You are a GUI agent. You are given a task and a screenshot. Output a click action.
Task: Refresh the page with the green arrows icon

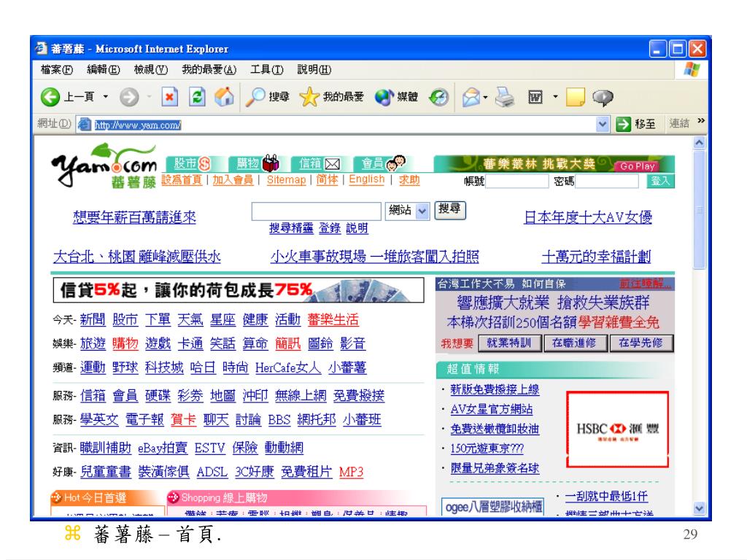coord(197,97)
